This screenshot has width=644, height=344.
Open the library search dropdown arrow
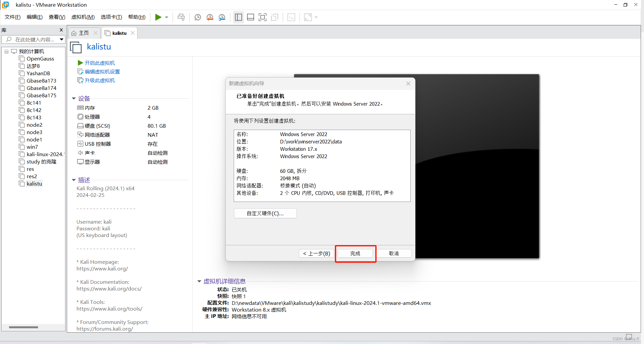[62, 39]
